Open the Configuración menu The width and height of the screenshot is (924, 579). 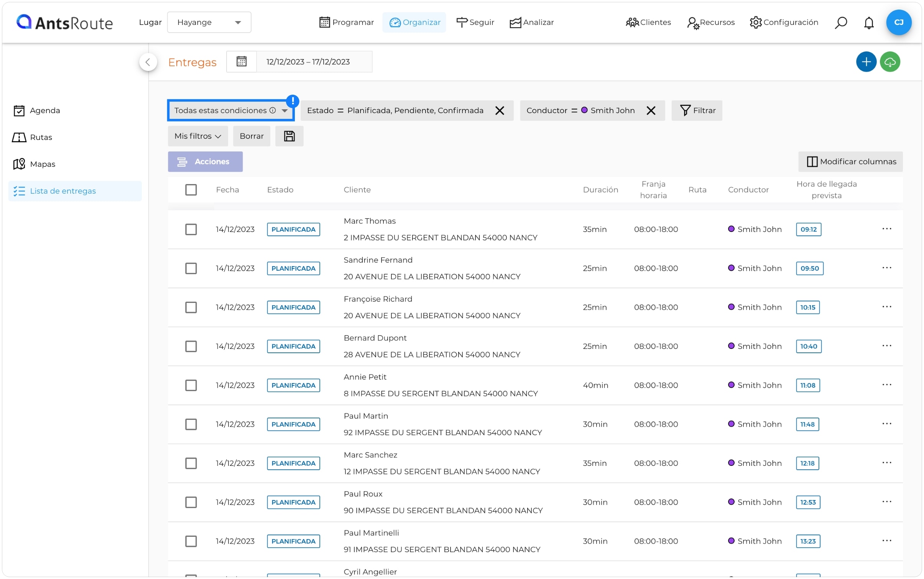pos(784,22)
